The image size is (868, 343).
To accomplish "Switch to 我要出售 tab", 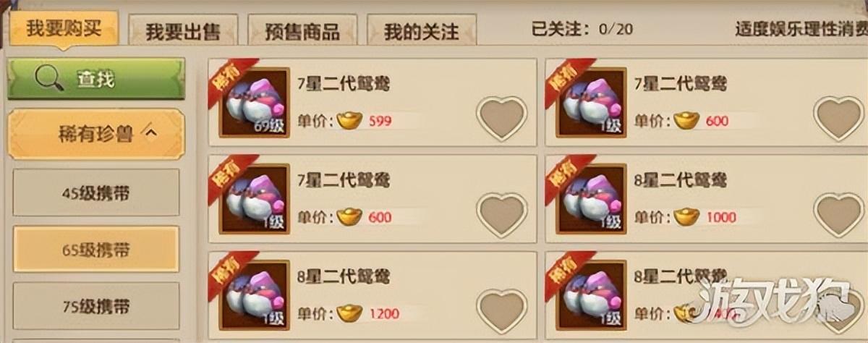I will (182, 32).
